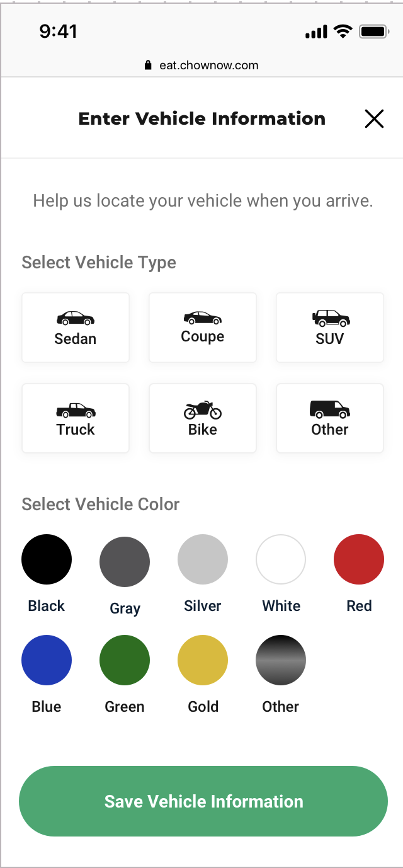
Task: Select the Gold vehicle color
Action: coord(203,660)
